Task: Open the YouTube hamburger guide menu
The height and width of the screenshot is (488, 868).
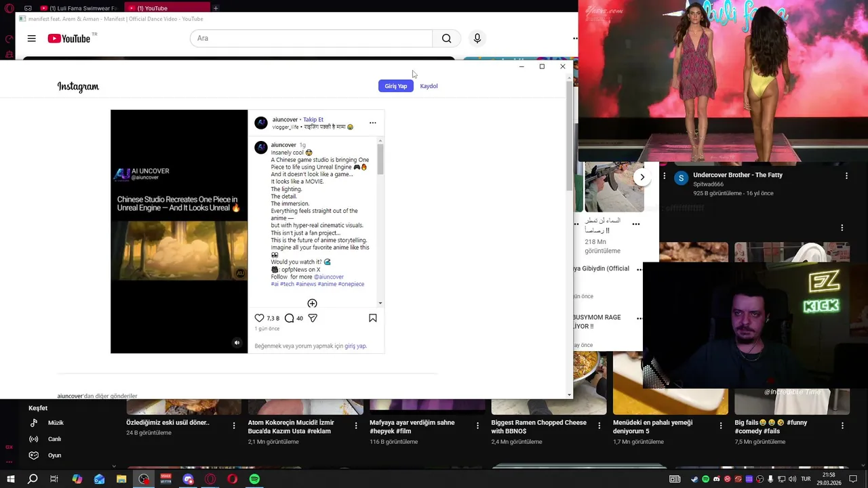Action: point(31,39)
